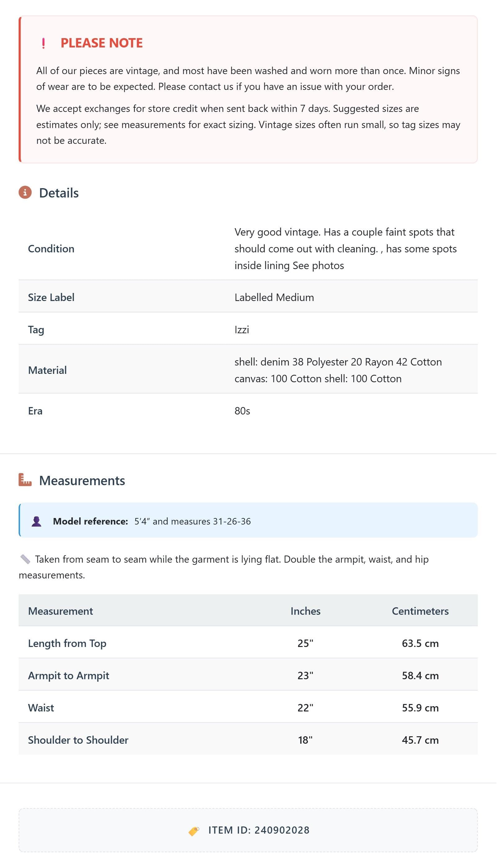Click the Model reference label
Screen dimensions: 497x868
click(91, 521)
